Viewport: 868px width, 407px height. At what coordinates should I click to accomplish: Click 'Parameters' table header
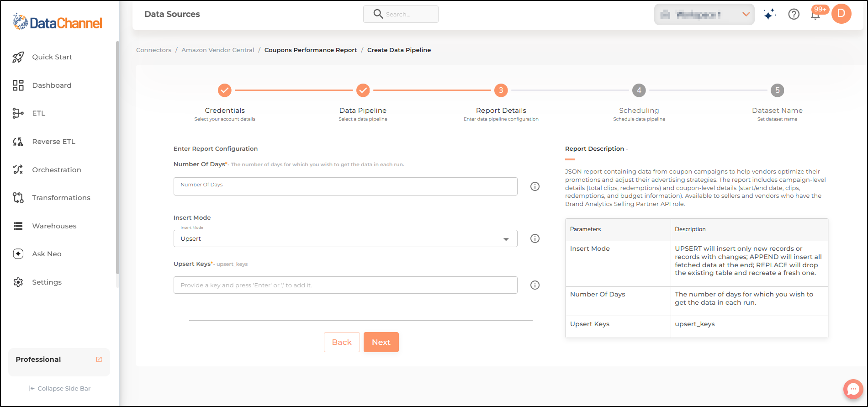[x=618, y=229]
